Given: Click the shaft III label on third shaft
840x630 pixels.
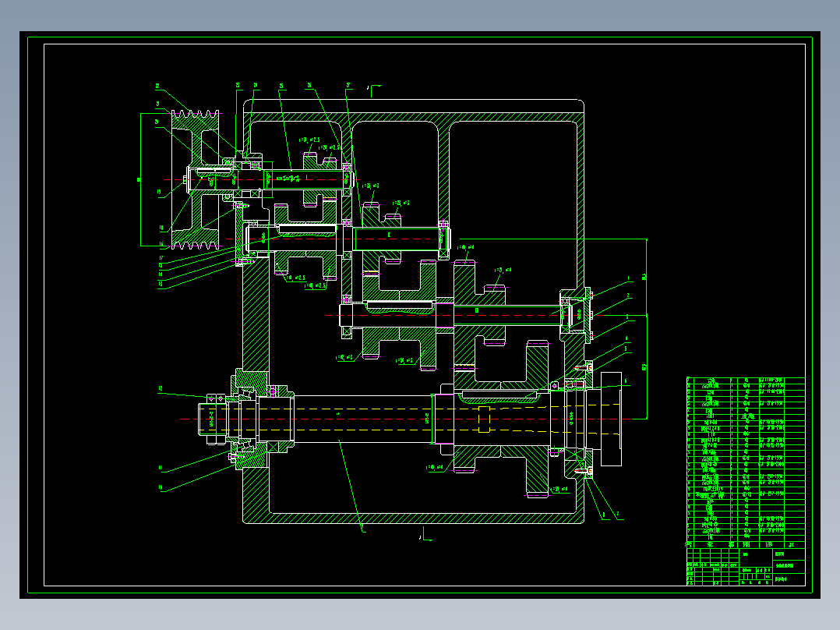Looking at the screenshot, I should pos(477,310).
